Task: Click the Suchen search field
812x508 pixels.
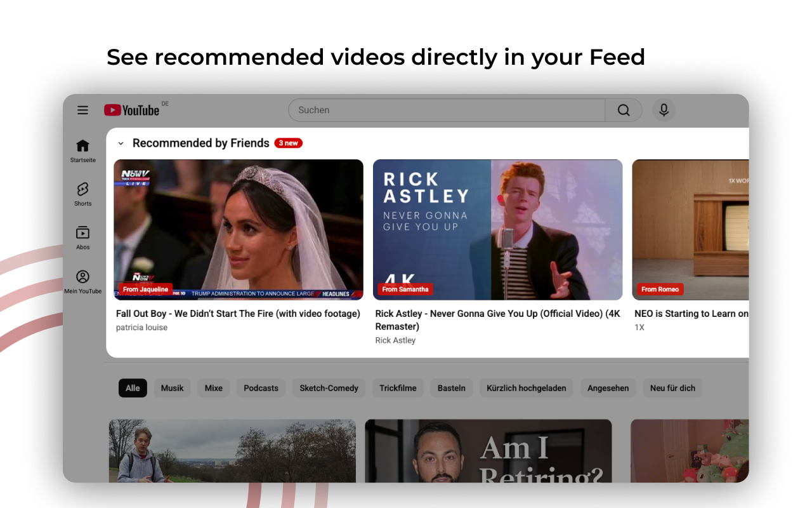Action: pyautogui.click(x=447, y=110)
